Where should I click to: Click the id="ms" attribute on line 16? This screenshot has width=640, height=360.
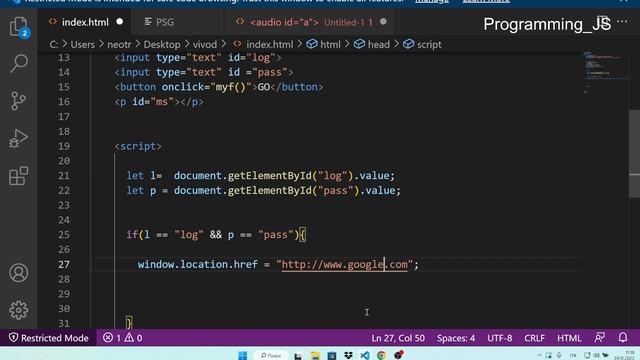[153, 102]
